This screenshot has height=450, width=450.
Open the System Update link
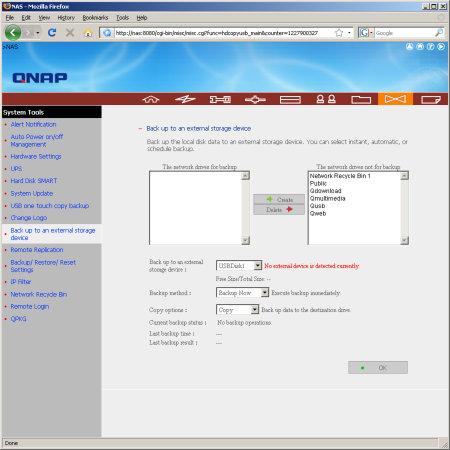(32, 193)
